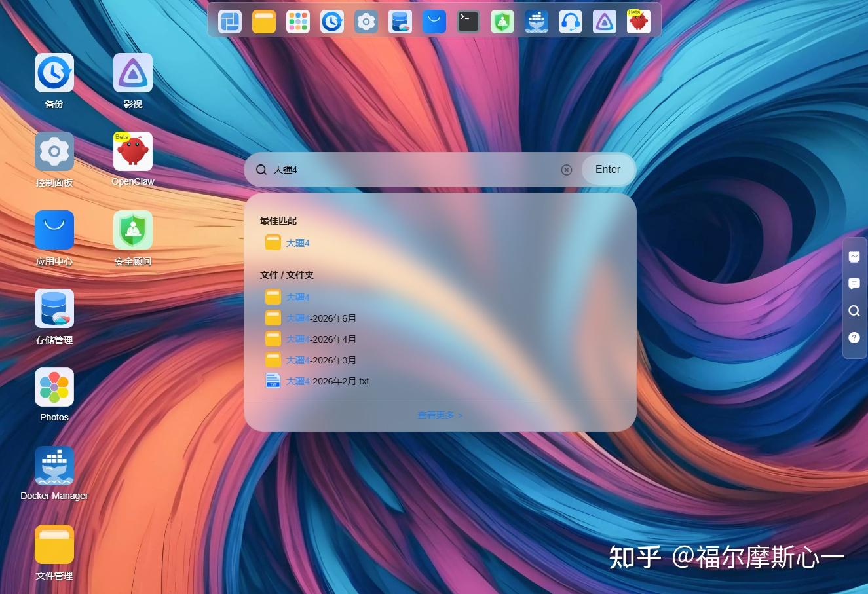868x594 pixels.
Task: Open the Storage Manager database icon in the dock
Action: click(400, 22)
